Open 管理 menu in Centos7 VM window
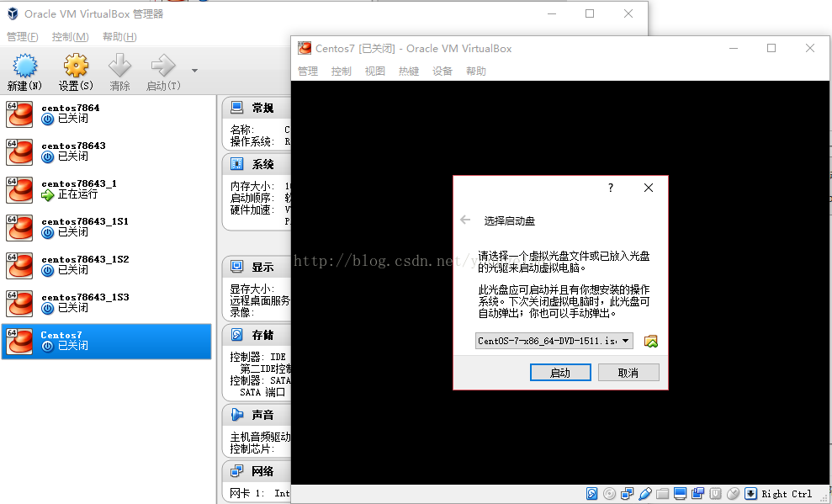 click(308, 71)
